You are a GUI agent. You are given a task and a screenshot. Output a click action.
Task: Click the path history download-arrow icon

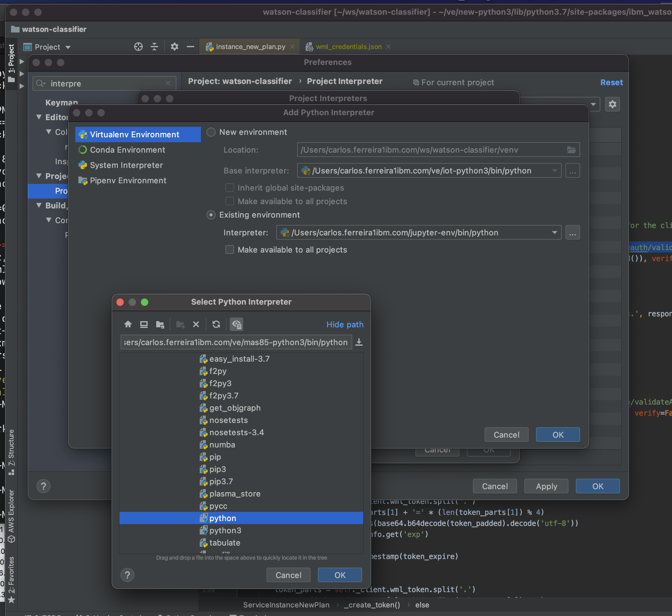(359, 342)
